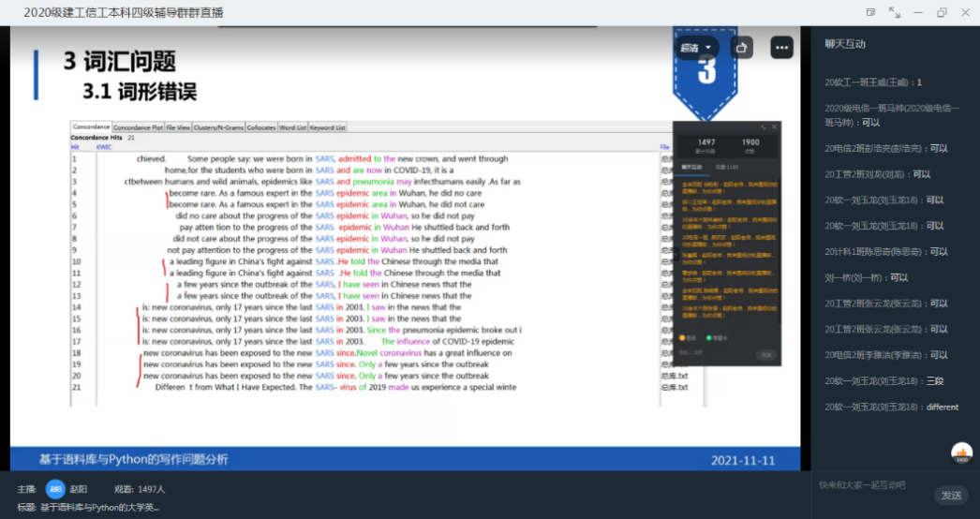Click the 发送 send button

[x=950, y=495]
